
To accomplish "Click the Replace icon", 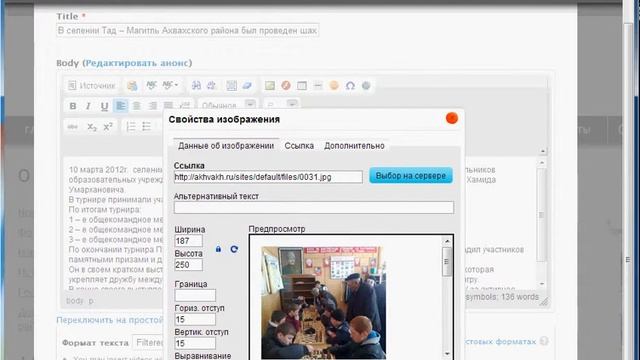I will (211, 85).
